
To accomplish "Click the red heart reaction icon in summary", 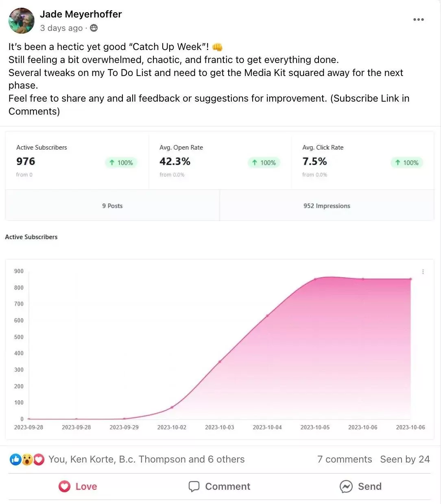I will [39, 460].
